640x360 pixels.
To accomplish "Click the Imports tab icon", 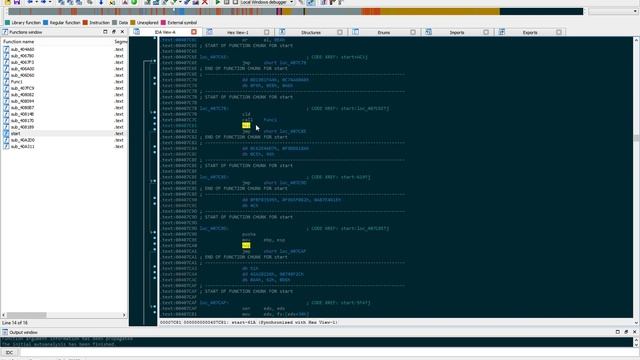I will pos(429,32).
